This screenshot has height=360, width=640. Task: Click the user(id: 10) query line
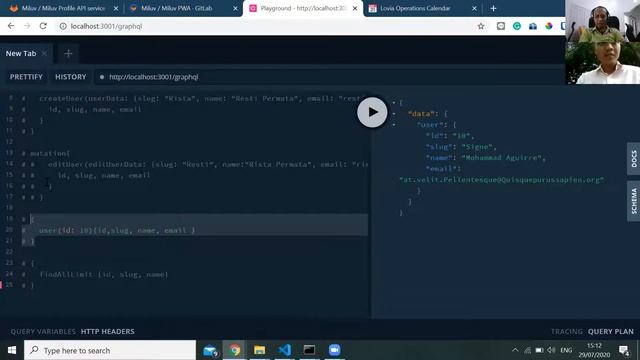117,230
